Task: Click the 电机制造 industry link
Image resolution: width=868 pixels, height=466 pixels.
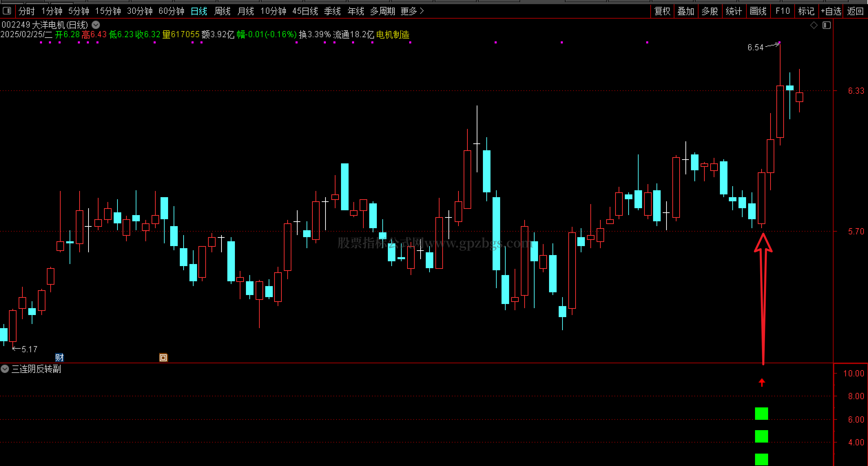Action: 393,34
